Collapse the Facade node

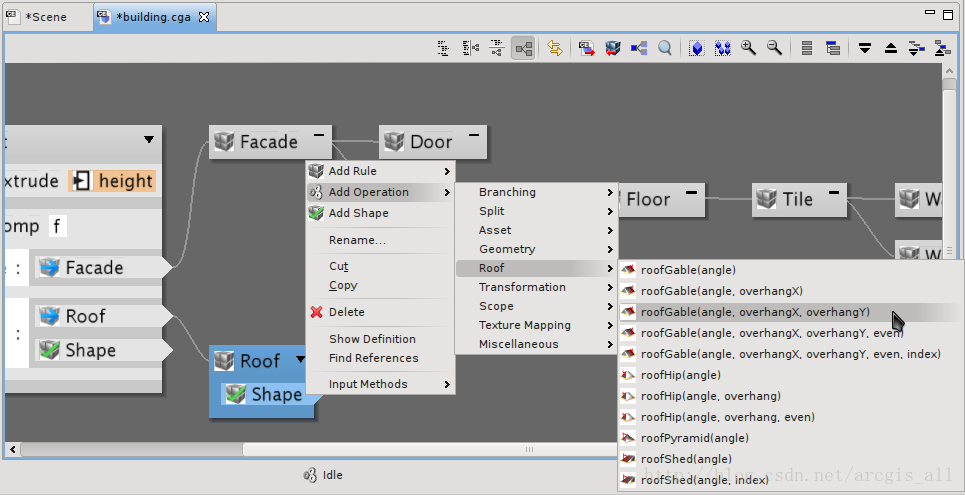319,134
